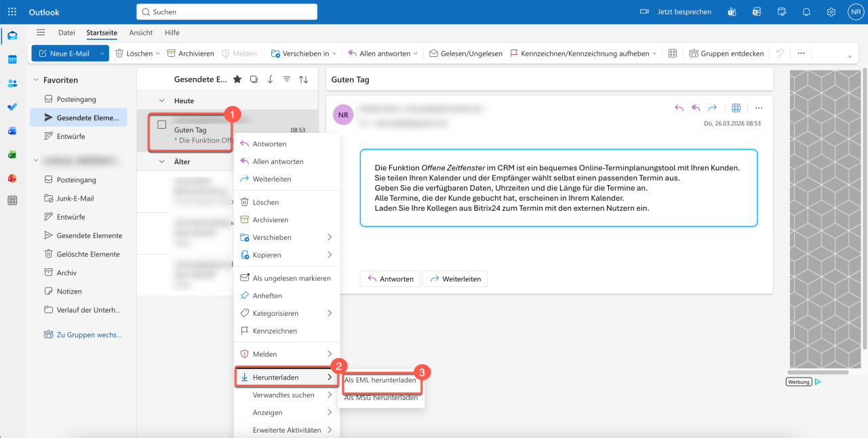Click the hamburger navigation pane icon
This screenshot has width=868, height=438.
(41, 33)
